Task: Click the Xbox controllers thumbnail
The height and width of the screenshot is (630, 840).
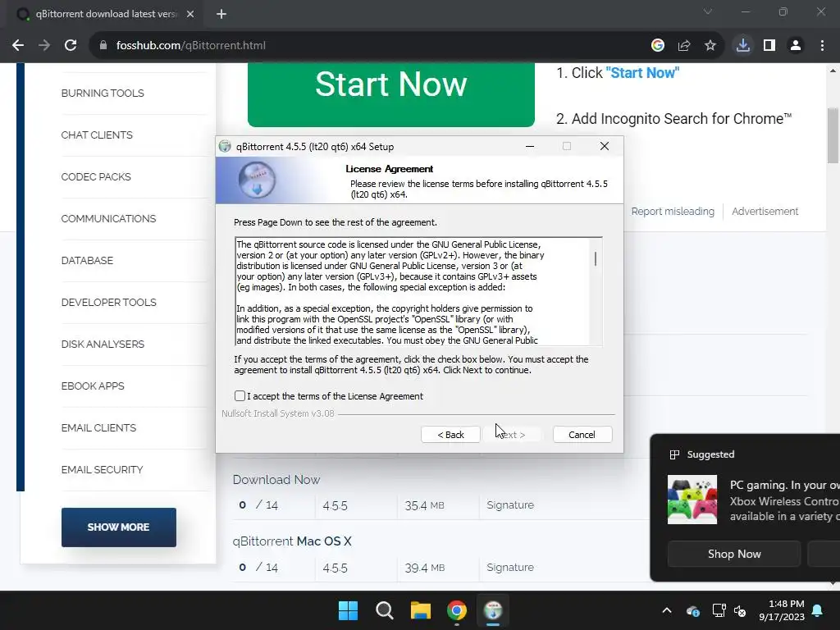Action: coord(692,500)
